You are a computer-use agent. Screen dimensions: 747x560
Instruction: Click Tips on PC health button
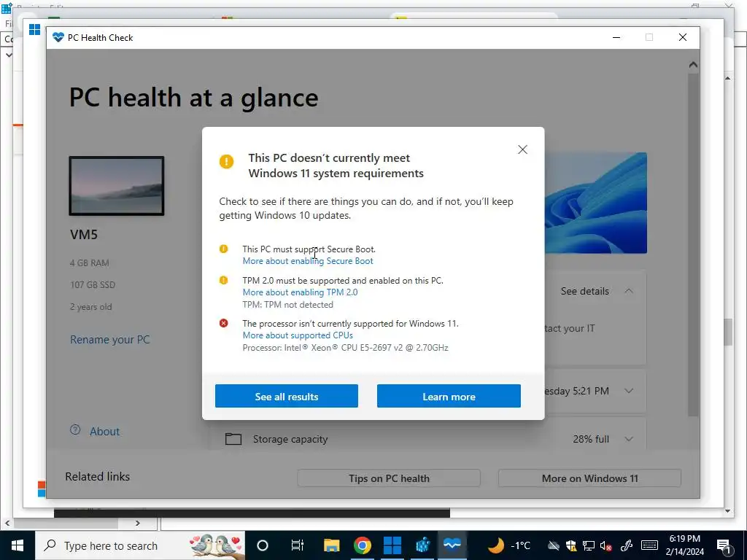[389, 478]
